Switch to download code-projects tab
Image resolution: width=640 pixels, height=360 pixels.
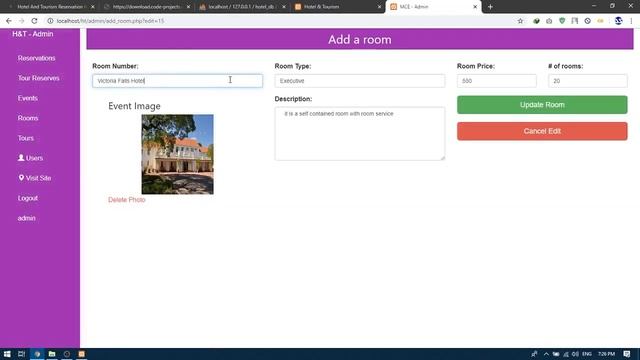pos(145,7)
